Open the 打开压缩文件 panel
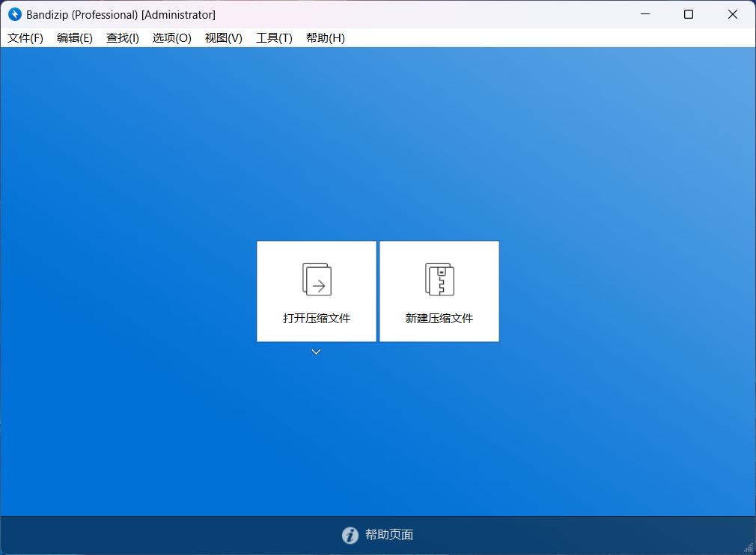Image resolution: width=756 pixels, height=555 pixels. (316, 291)
